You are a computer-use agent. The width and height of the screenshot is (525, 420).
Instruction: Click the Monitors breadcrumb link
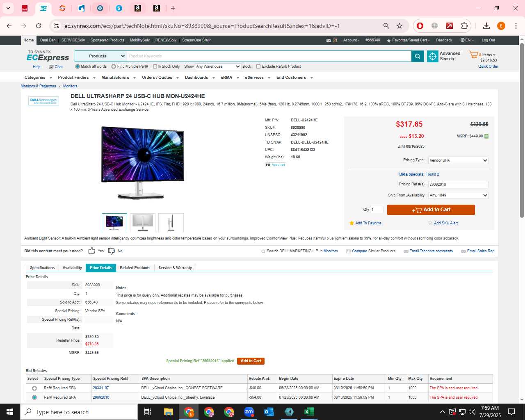point(70,86)
